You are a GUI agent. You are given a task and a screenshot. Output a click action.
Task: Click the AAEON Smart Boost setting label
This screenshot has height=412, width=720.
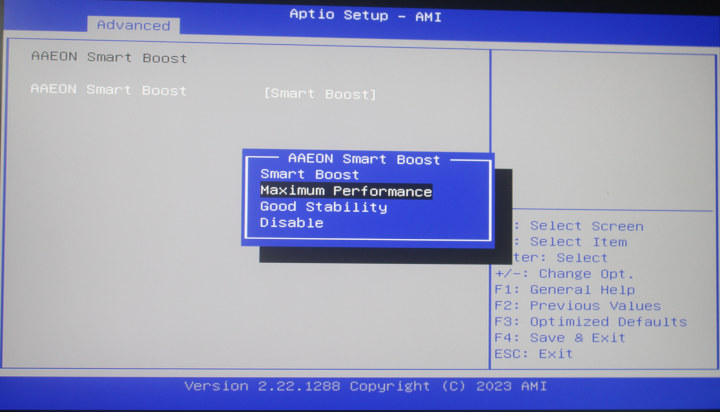[x=108, y=89]
